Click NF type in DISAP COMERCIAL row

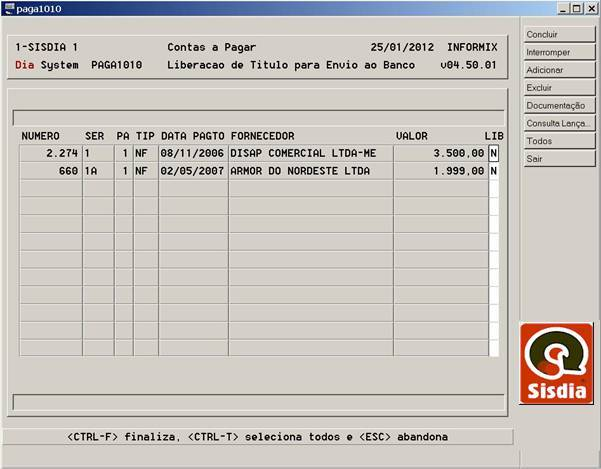[x=146, y=153]
